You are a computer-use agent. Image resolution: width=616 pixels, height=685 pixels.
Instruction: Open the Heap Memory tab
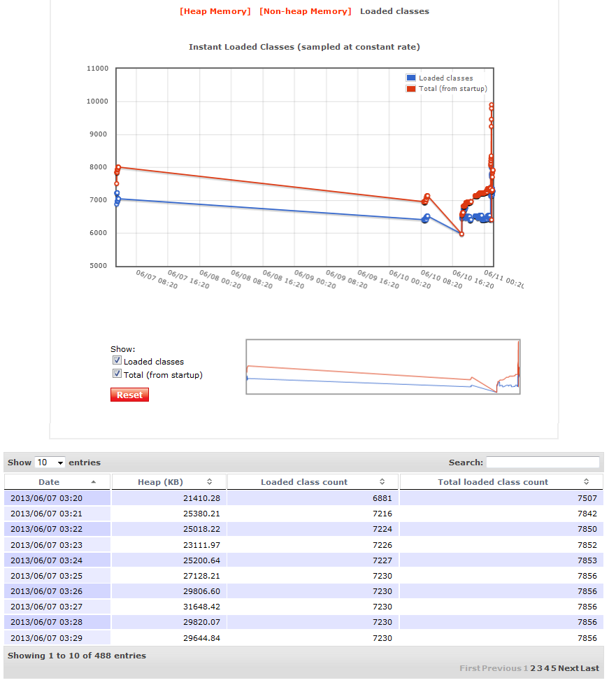click(x=215, y=11)
